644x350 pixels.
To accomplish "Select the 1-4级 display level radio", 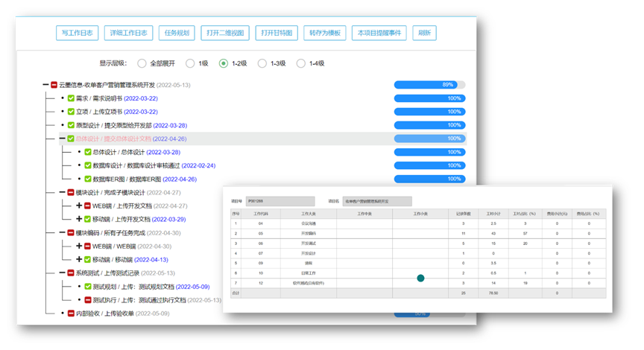I will (301, 63).
